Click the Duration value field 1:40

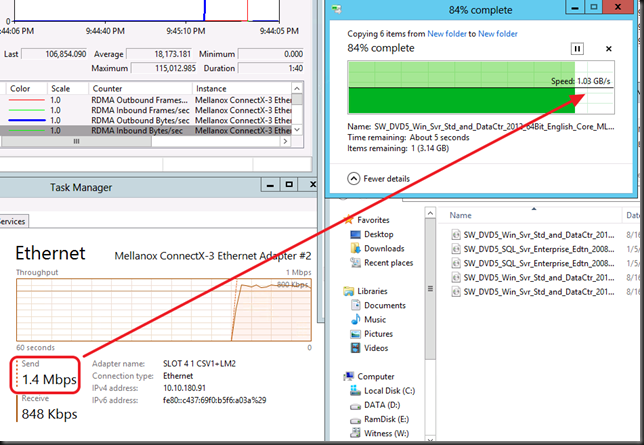click(271, 68)
